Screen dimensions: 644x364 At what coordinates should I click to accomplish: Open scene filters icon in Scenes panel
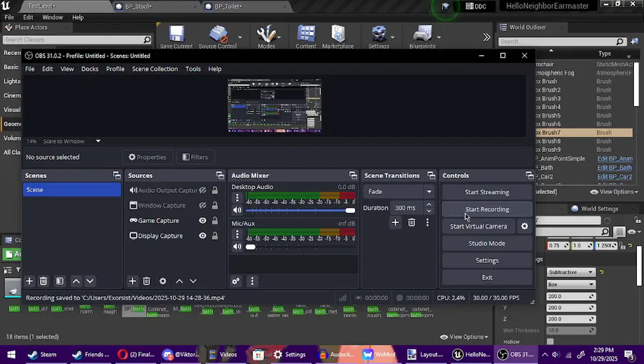point(59,281)
